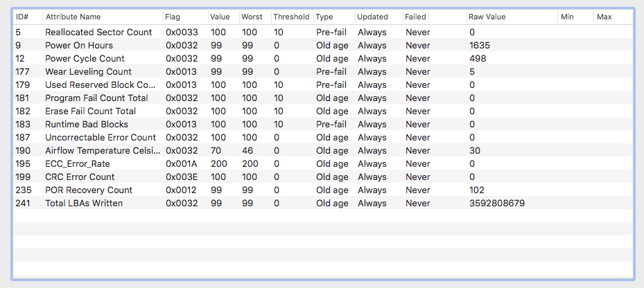Select the Uncorrectable Error Count row

tap(323, 137)
